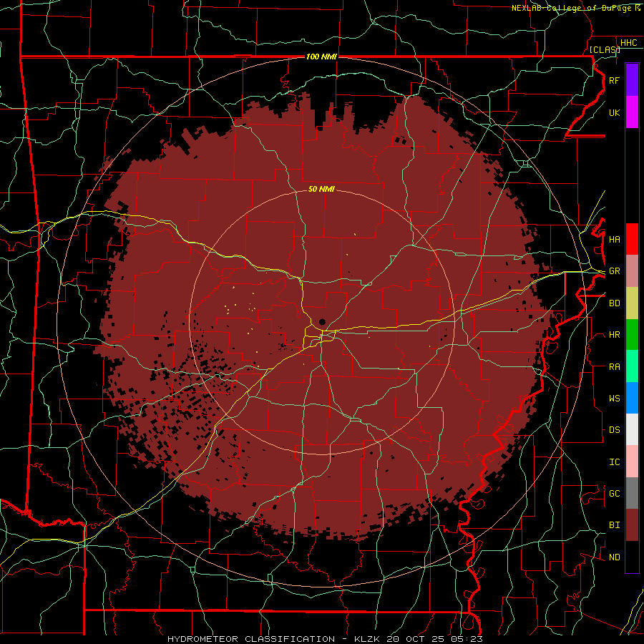Click the ND legend label

pos(614,557)
